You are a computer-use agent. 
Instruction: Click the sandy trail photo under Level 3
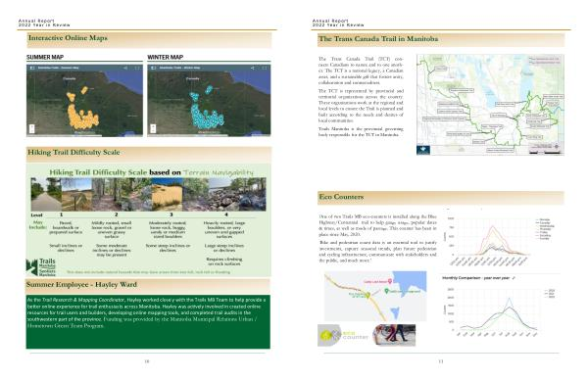pyautogui.click(x=168, y=195)
